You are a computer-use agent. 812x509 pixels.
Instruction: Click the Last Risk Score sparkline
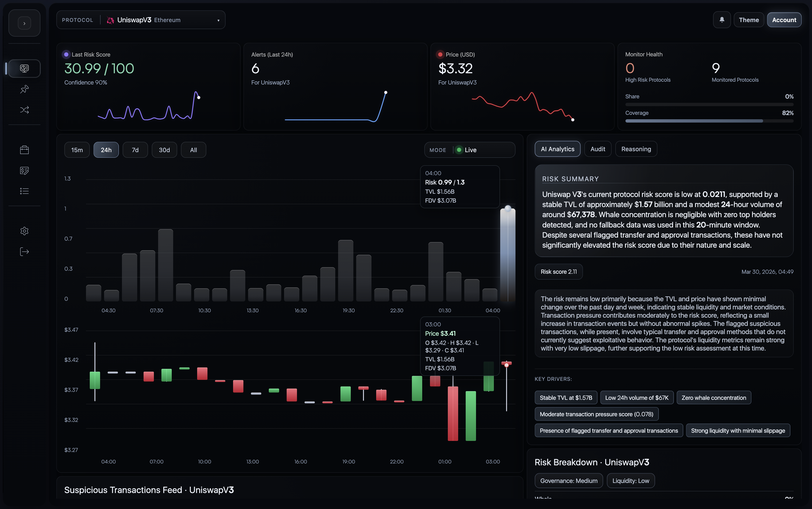pyautogui.click(x=149, y=106)
